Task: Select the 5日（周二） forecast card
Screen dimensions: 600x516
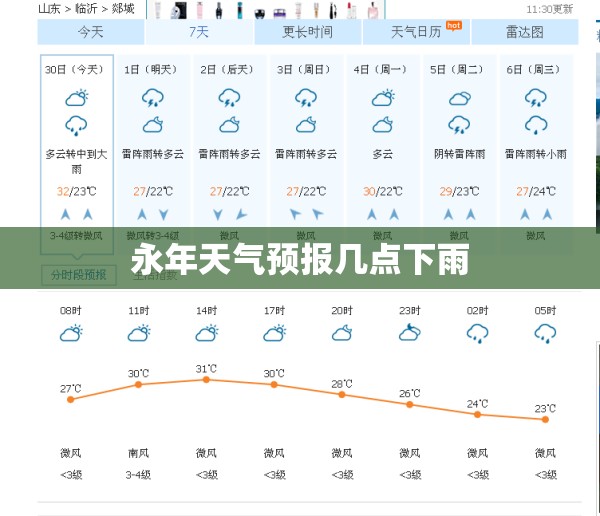Action: tap(459, 155)
